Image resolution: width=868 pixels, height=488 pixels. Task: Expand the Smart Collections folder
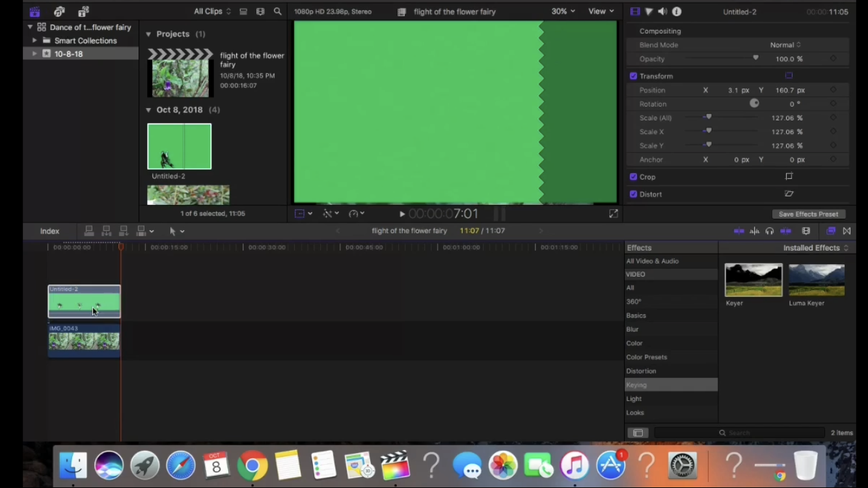coord(34,40)
